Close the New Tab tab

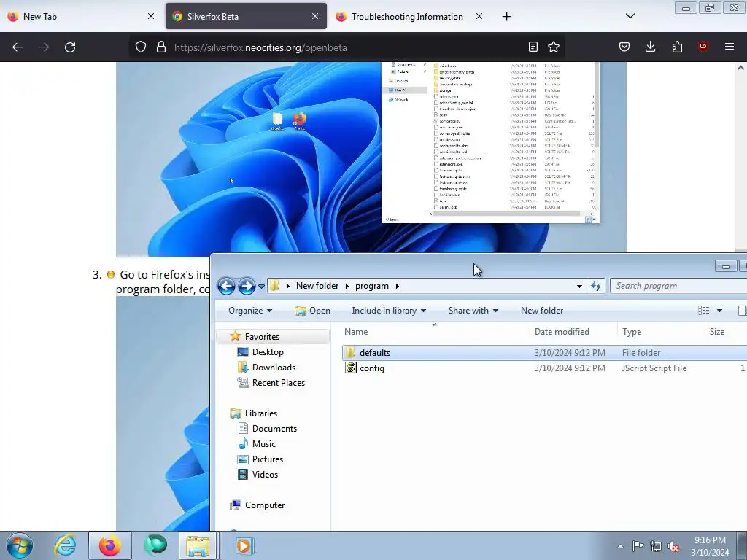coord(150,16)
